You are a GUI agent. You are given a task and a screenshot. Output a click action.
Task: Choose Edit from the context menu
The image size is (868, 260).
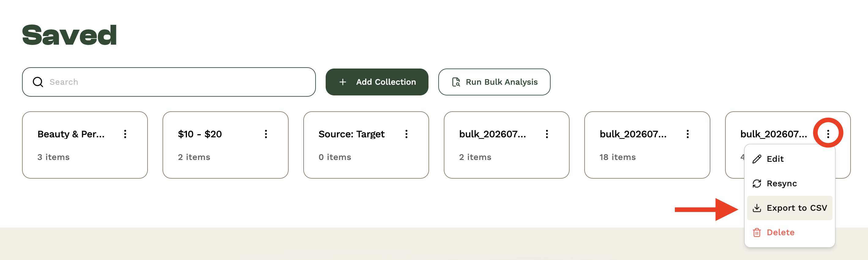tap(789, 159)
